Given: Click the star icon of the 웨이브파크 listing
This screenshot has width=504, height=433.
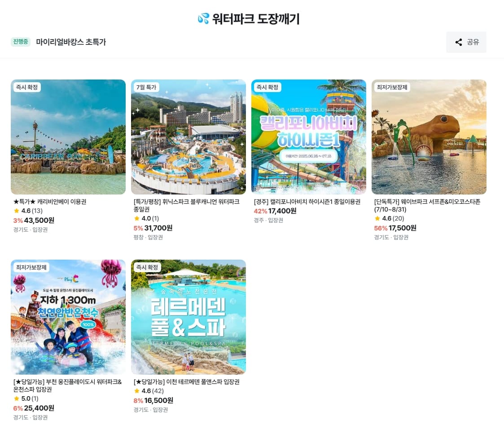Looking at the screenshot, I should coord(377,218).
